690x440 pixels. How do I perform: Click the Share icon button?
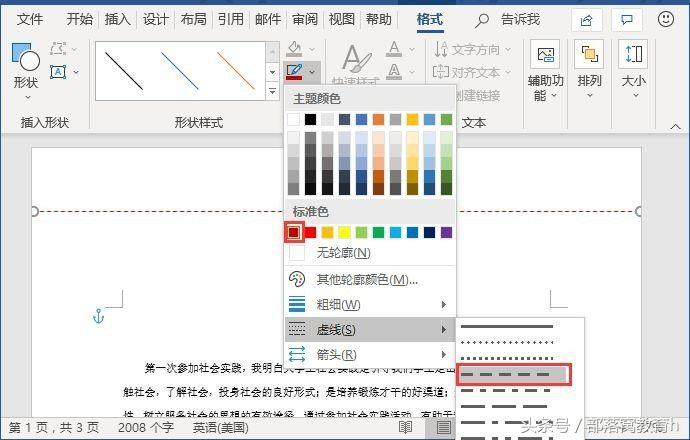[x=587, y=20]
